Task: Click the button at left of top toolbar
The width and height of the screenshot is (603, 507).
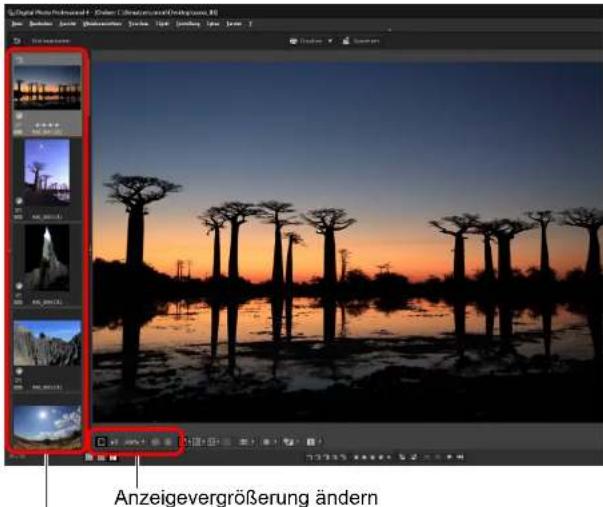Action: point(17,41)
